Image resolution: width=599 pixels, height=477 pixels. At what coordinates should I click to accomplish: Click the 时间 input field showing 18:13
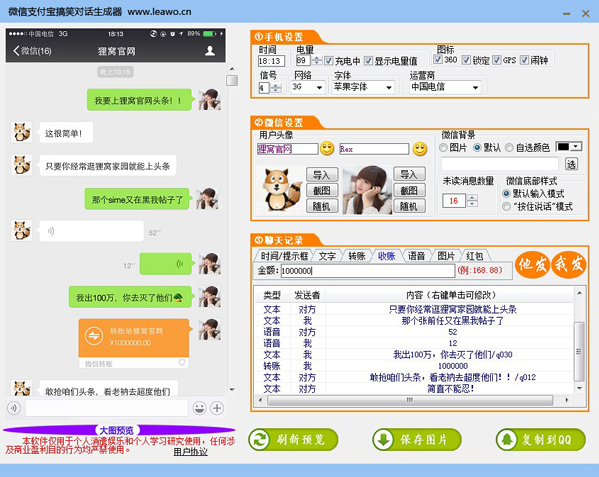(x=271, y=61)
